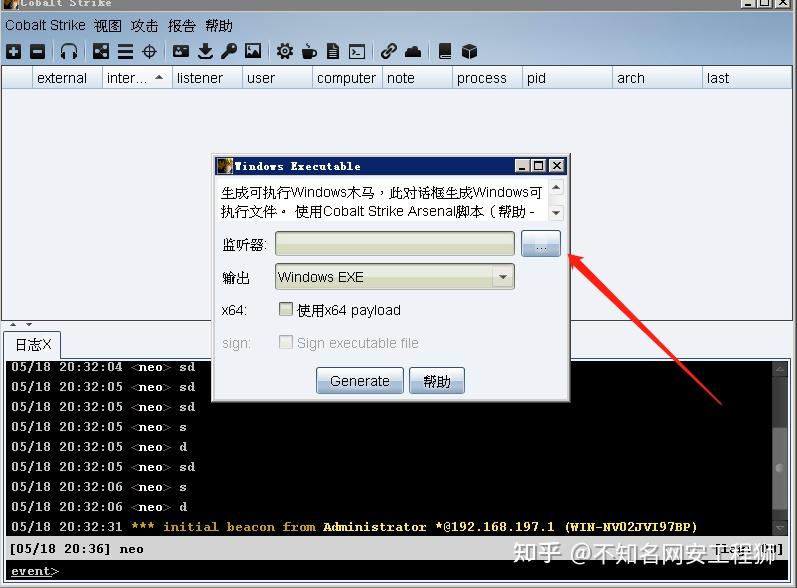The image size is (797, 588).
Task: Click the '[05/18 20:36] neo' status text
Action: click(x=76, y=549)
